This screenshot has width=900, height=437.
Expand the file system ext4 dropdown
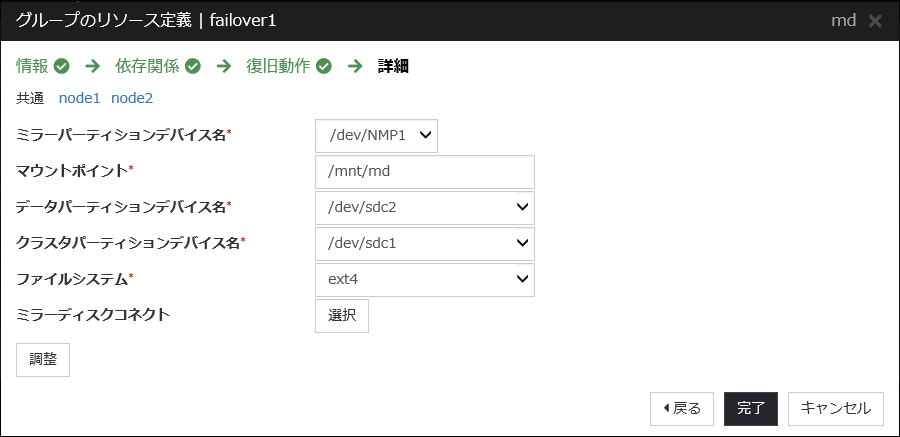point(424,279)
